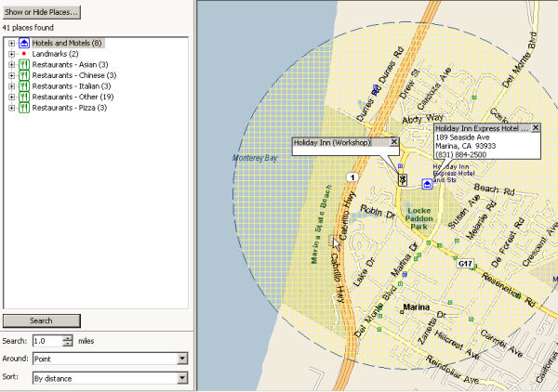Screen dimensions: 558x392
Task: Click the Marina city label on map
Action: coord(417,307)
